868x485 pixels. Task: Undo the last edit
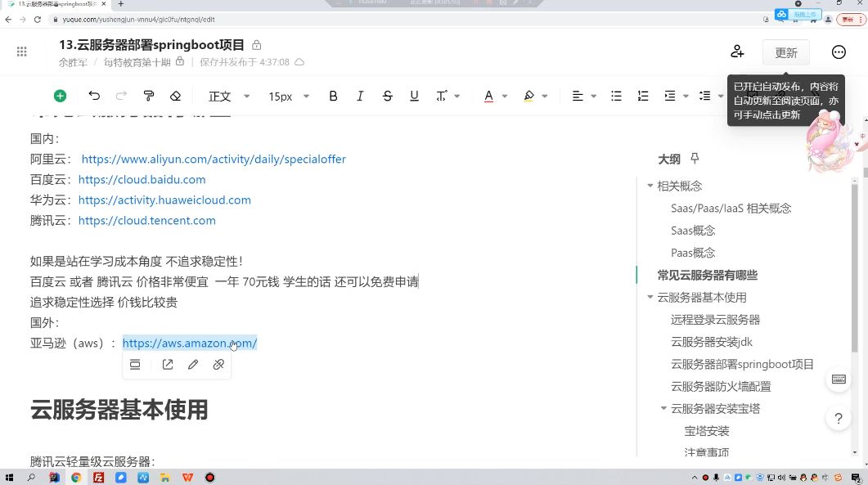[x=94, y=96]
